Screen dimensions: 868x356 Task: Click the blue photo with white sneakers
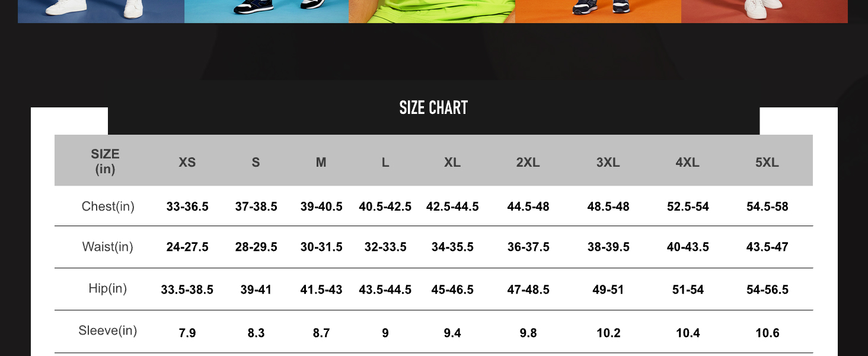(x=101, y=11)
